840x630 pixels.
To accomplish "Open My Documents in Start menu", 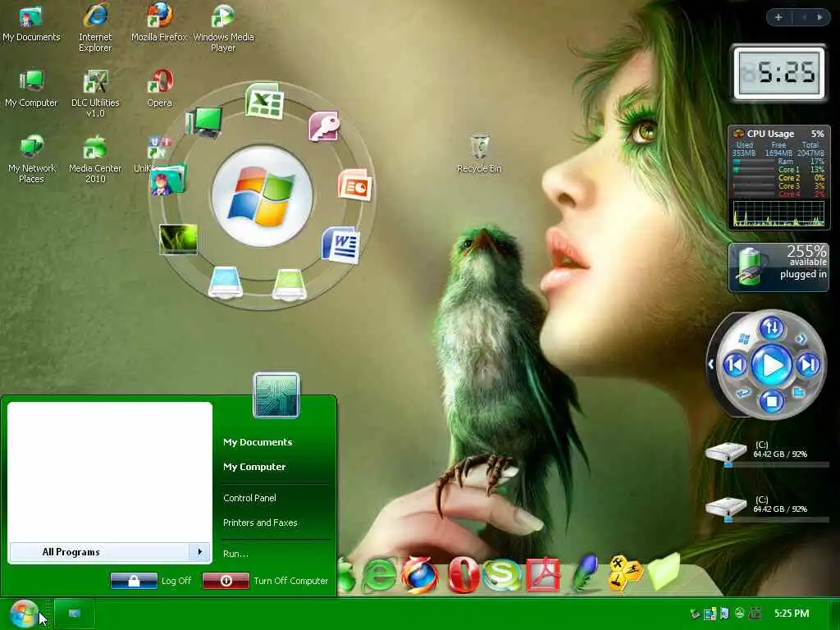I will [258, 442].
